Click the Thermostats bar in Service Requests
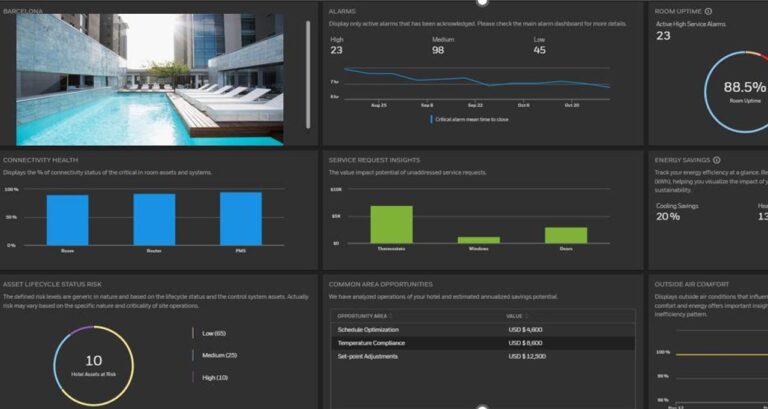 [x=391, y=224]
